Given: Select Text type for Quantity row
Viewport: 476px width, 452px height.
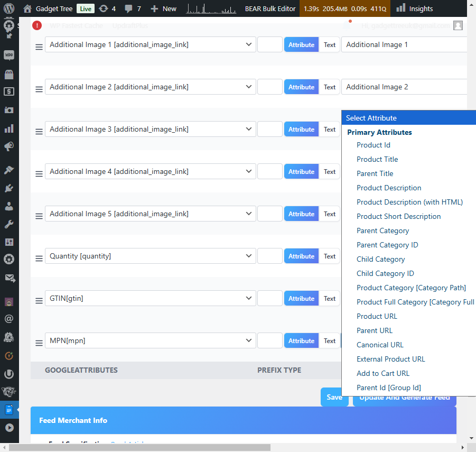Looking at the screenshot, I should click(329, 256).
